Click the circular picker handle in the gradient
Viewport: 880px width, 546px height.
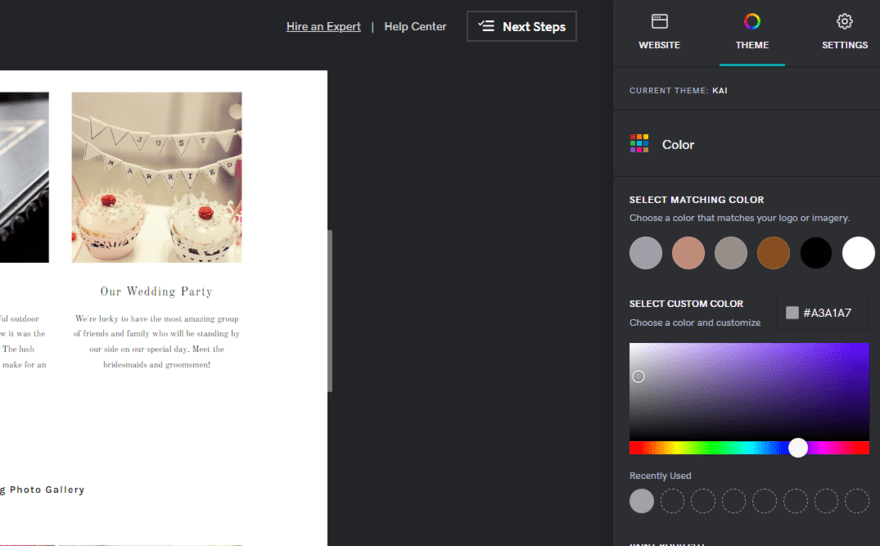pos(638,377)
